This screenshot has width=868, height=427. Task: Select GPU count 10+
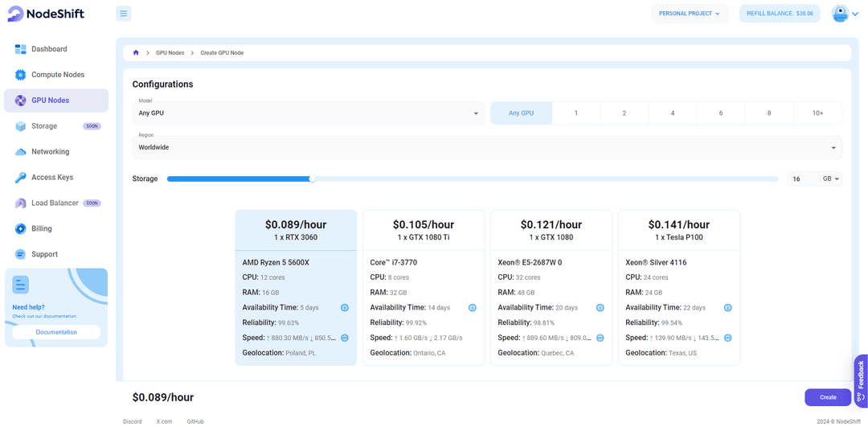(817, 113)
